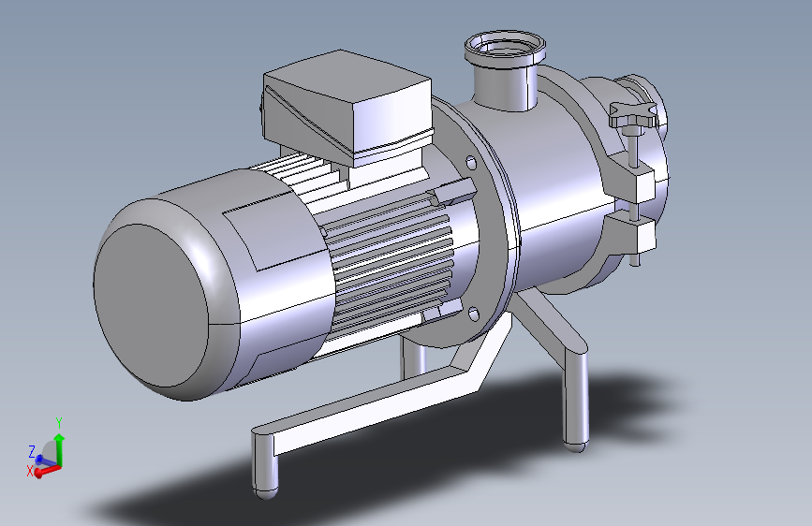Click the red X axis of orientation triad
The width and height of the screenshot is (812, 526).
tap(48, 471)
